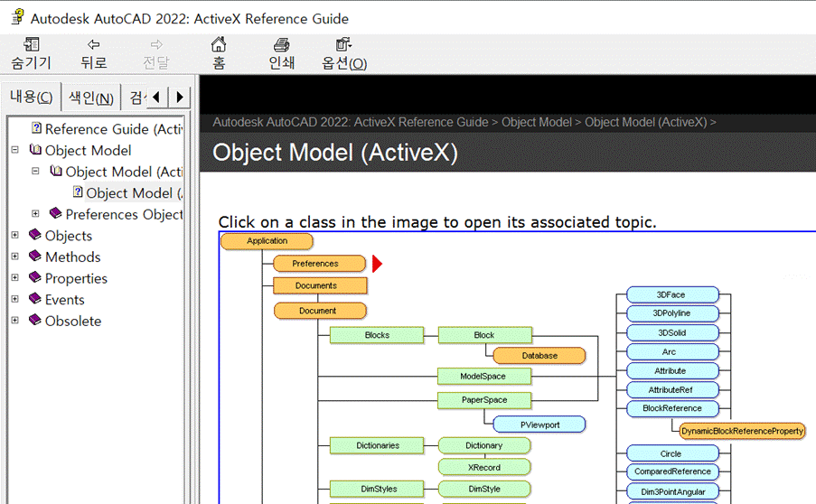Open the Dictionaries class topic
816x504 pixels.
point(377,446)
